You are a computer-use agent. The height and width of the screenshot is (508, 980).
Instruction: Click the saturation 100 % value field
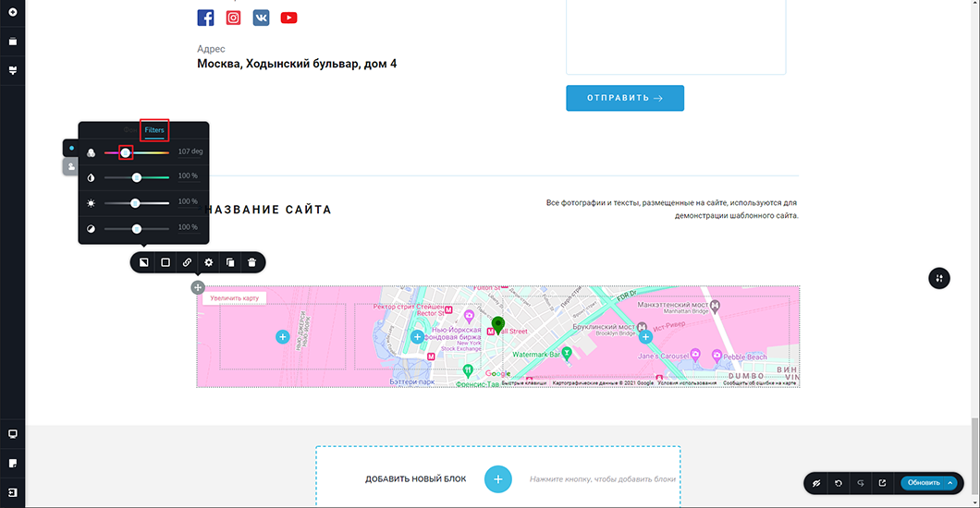pyautogui.click(x=188, y=176)
